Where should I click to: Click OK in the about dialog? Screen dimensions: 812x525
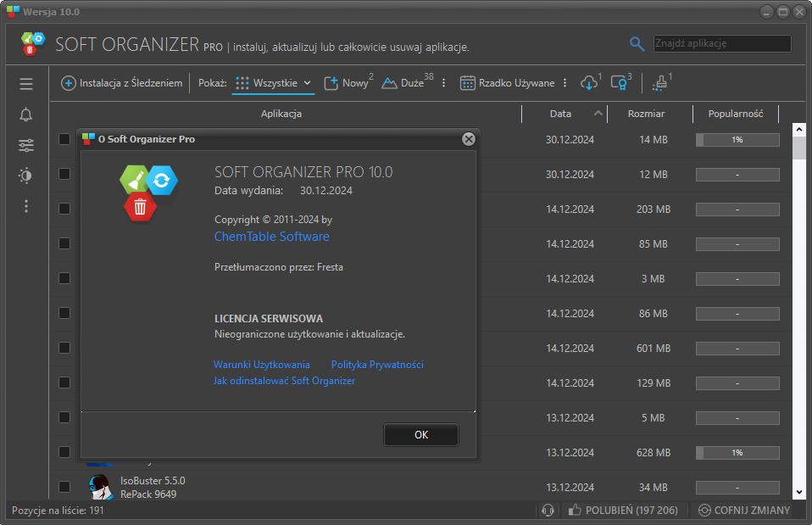421,435
